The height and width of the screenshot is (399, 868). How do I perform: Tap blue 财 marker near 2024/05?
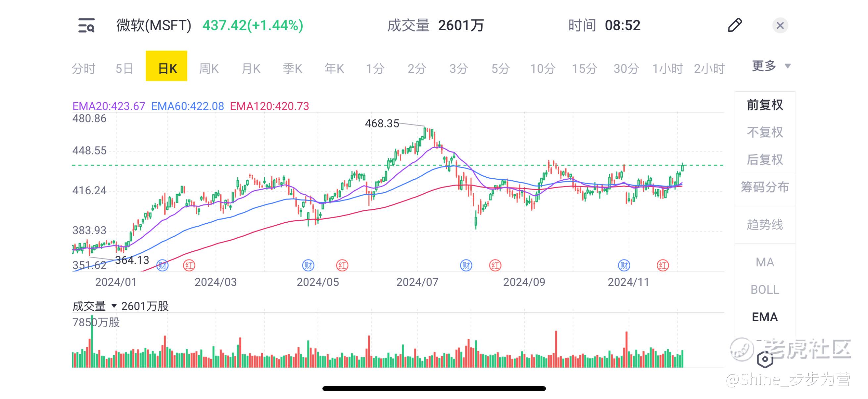click(308, 265)
